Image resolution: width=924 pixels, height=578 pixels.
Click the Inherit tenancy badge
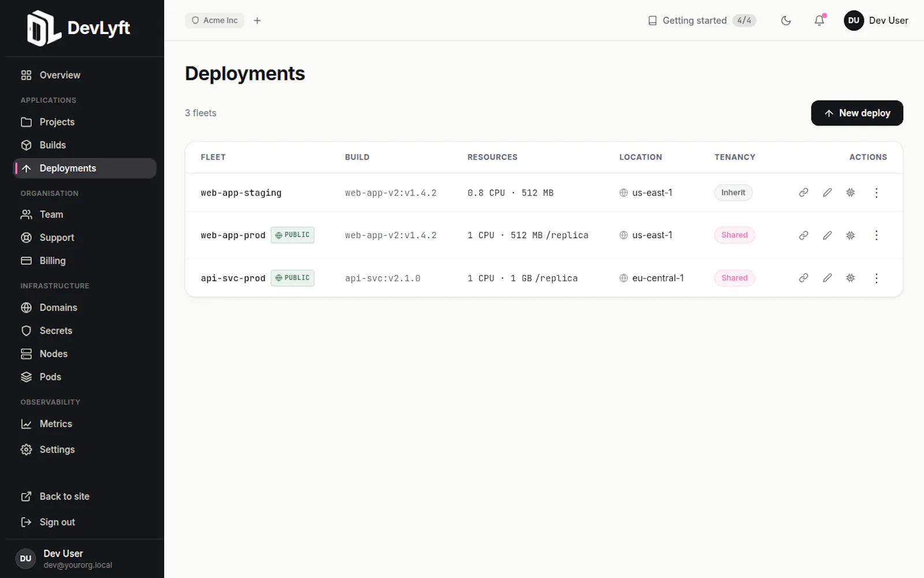point(733,192)
